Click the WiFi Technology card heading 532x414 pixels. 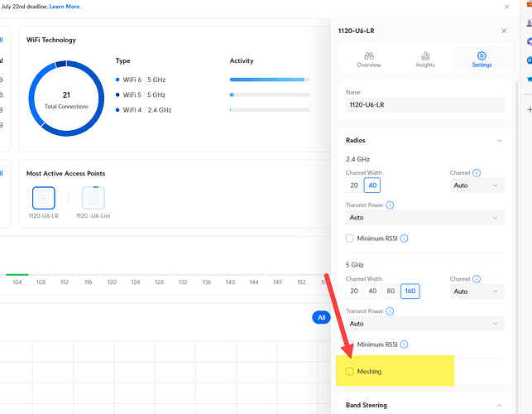51,40
